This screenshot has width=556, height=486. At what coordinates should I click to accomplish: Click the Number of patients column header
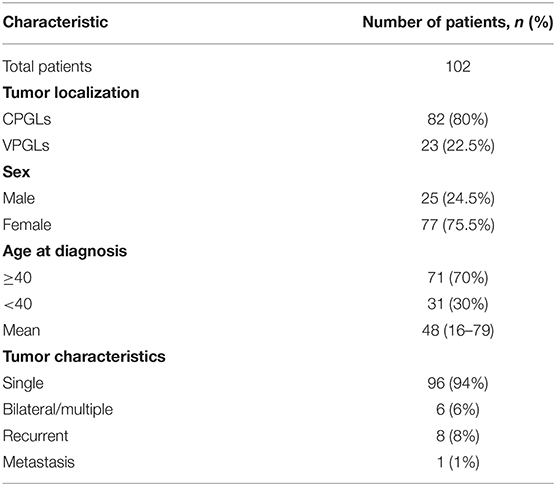[457, 22]
